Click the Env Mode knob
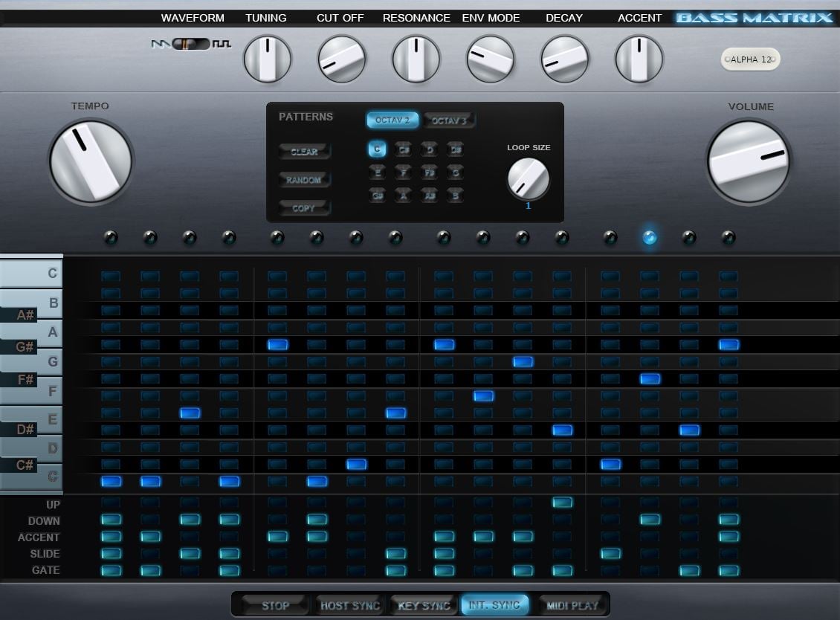 coord(490,59)
